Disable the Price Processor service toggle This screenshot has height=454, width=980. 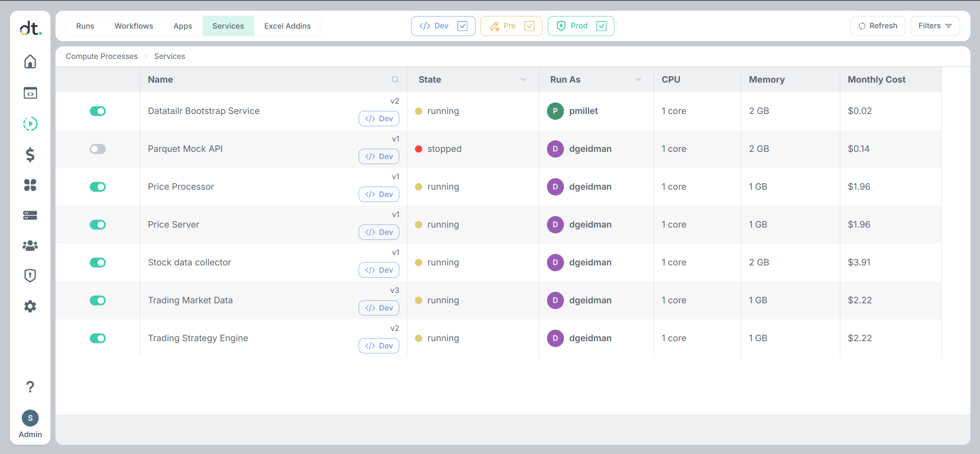tap(98, 187)
